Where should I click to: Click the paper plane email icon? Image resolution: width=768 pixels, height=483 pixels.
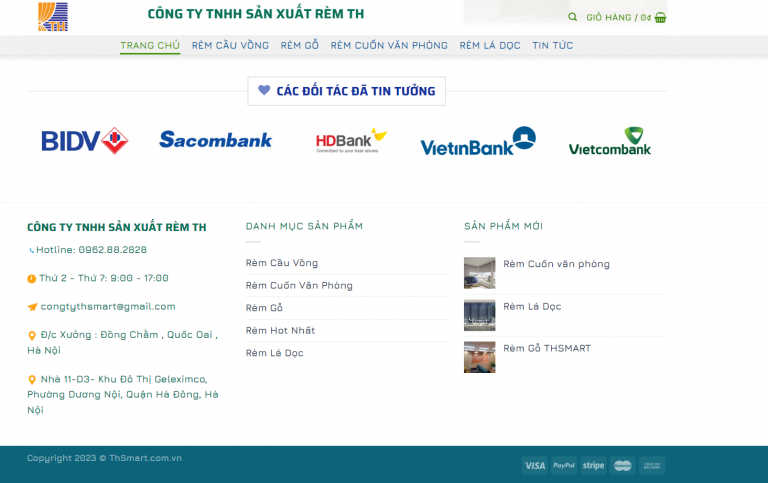[32, 307]
